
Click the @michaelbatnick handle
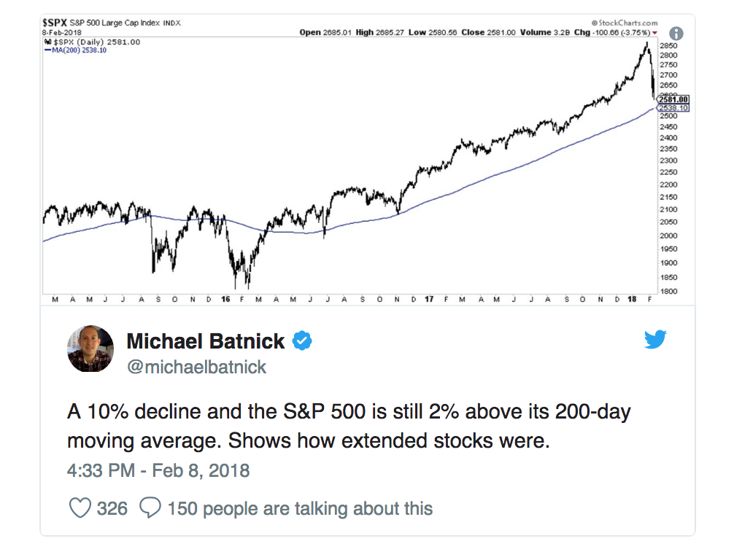(x=196, y=367)
